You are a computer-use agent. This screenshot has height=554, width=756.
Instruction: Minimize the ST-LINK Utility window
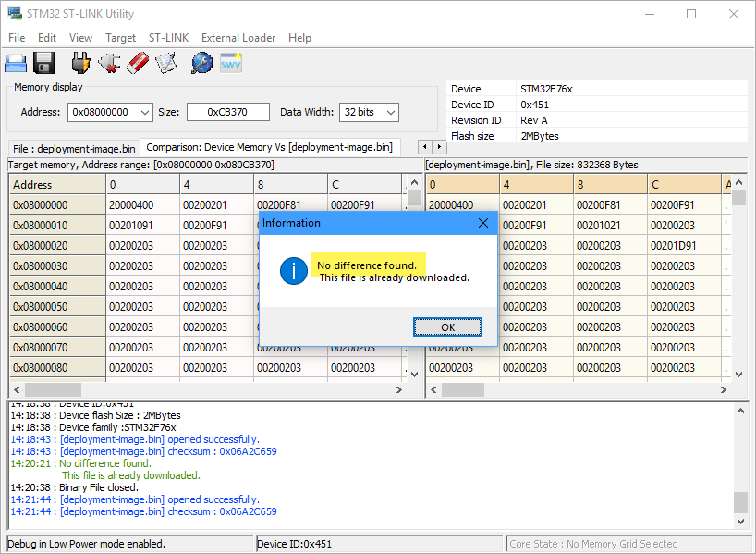point(650,14)
